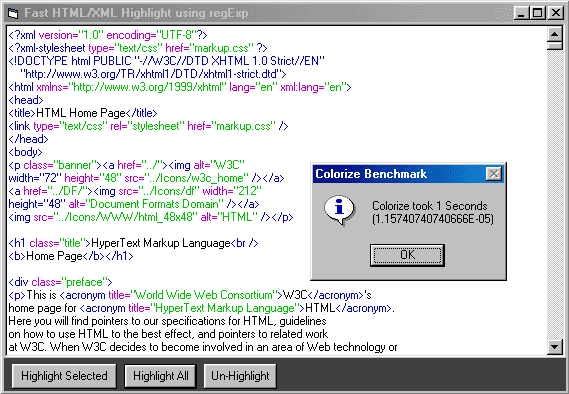Viewport: 569px width, 394px height.
Task: Close the main Highlight window
Action: pos(555,13)
